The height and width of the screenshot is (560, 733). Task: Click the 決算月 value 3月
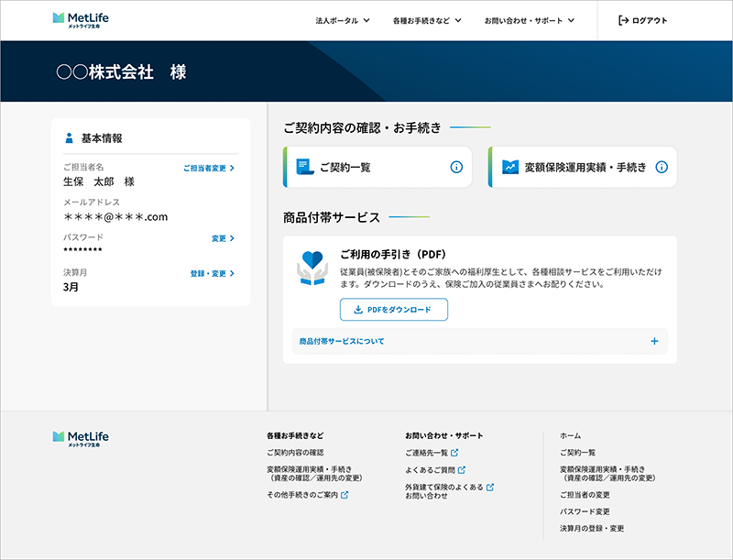(x=71, y=287)
